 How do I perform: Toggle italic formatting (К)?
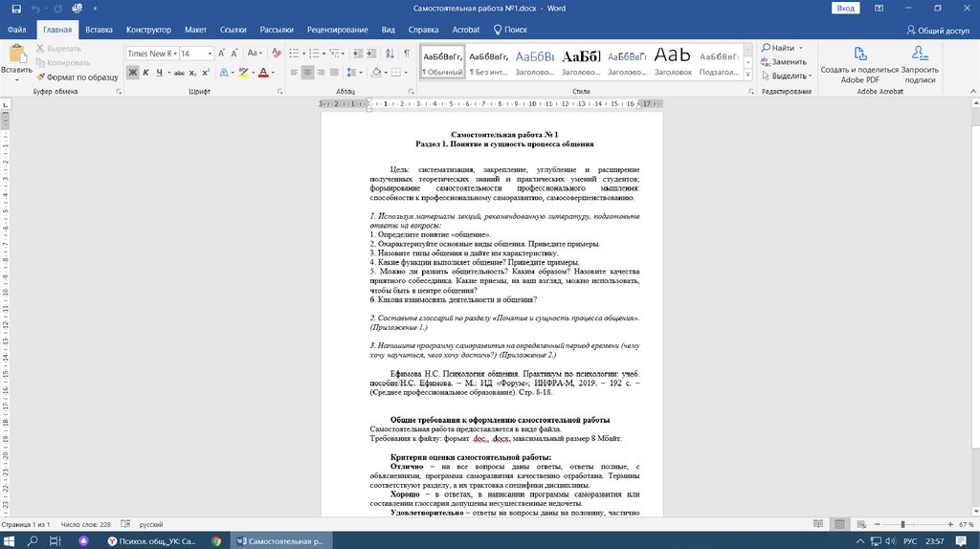click(x=146, y=73)
